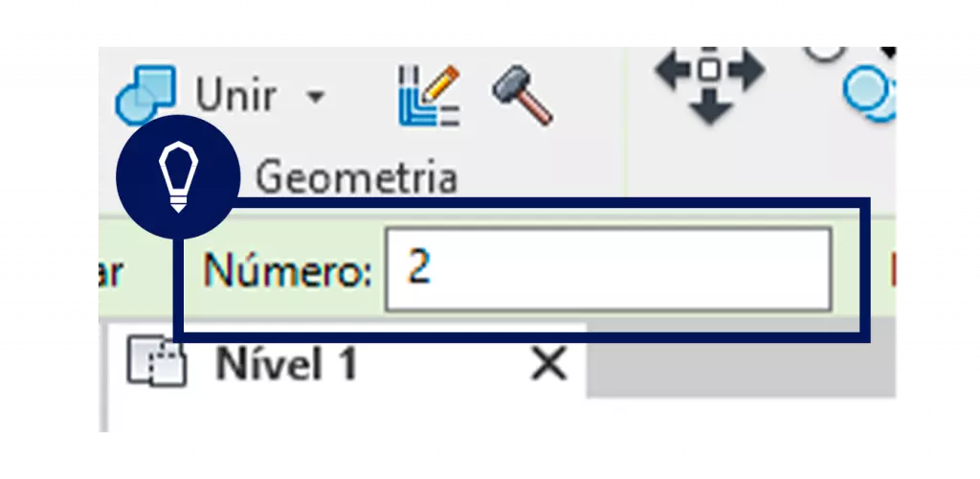Click into the Número input field
This screenshot has height=479, width=980.
(608, 269)
